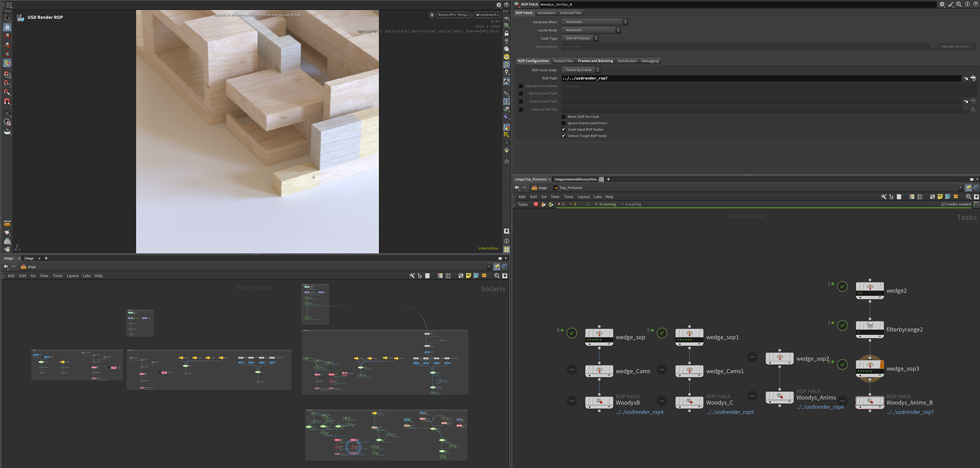Open Labs menu in stage network
This screenshot has width=980, height=468.
pyautogui.click(x=87, y=276)
